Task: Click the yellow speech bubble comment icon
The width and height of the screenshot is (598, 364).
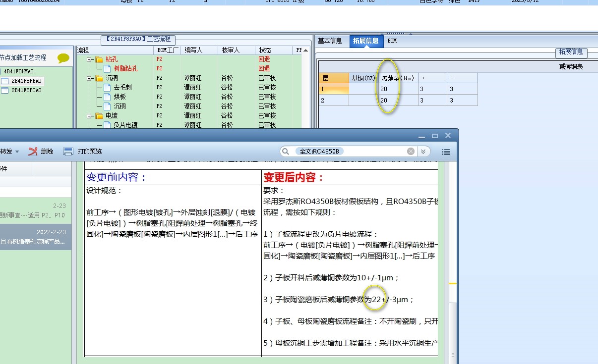Action: click(x=63, y=58)
